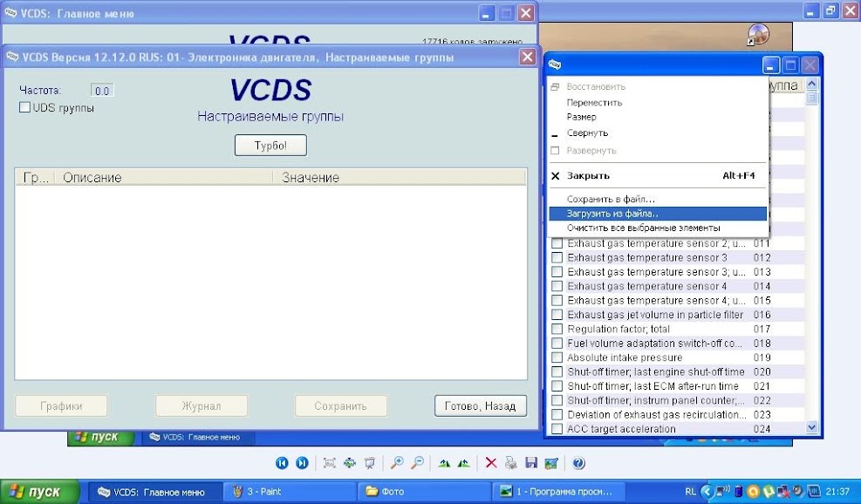Check Fuel volume adaptation switch-off box
The image size is (861, 504).
click(557, 344)
